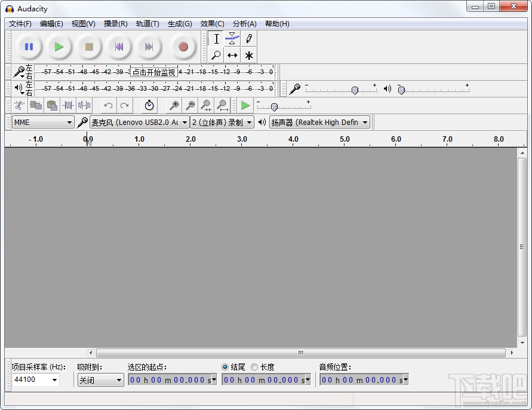Screen dimensions: 532x410
Task: Open format arrow of 音频位置 time field
Action: pos(405,380)
